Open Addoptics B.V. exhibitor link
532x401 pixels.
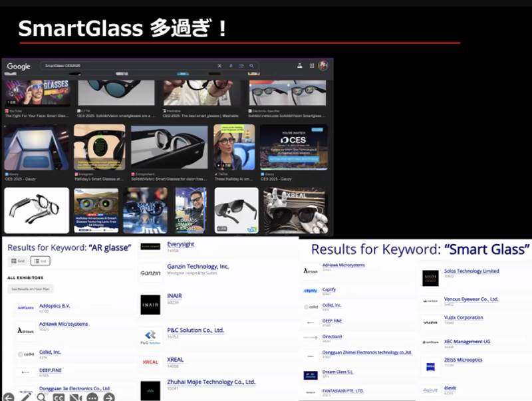[55, 306]
